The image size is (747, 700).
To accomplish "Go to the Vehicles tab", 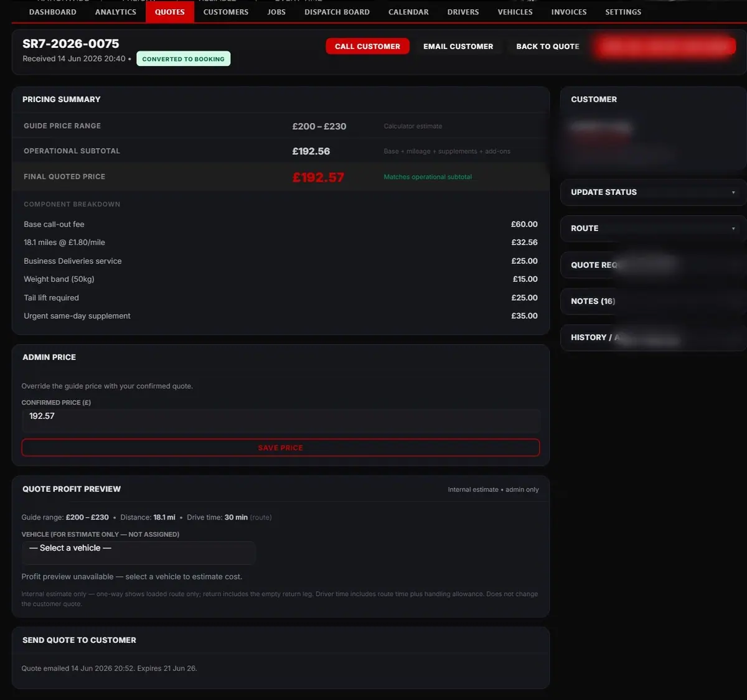I will 515,12.
